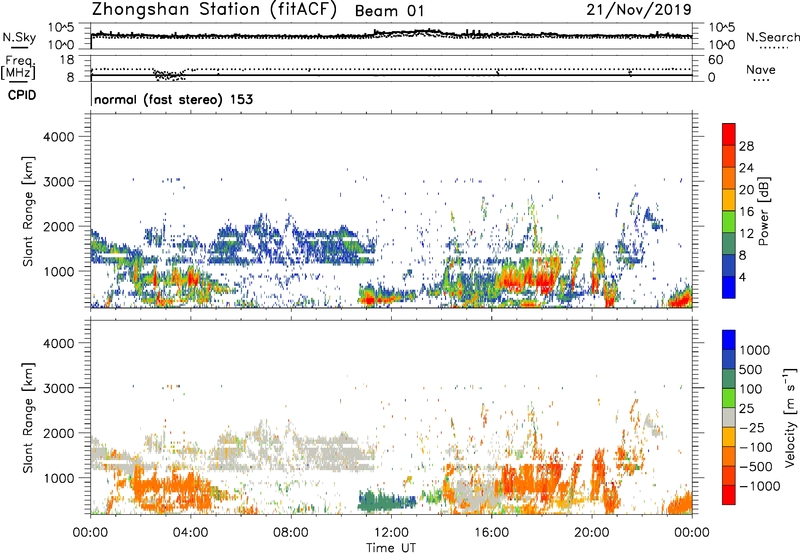
Task: Select the Power panel "Slant Range [km]" label
Action: tap(28, 211)
